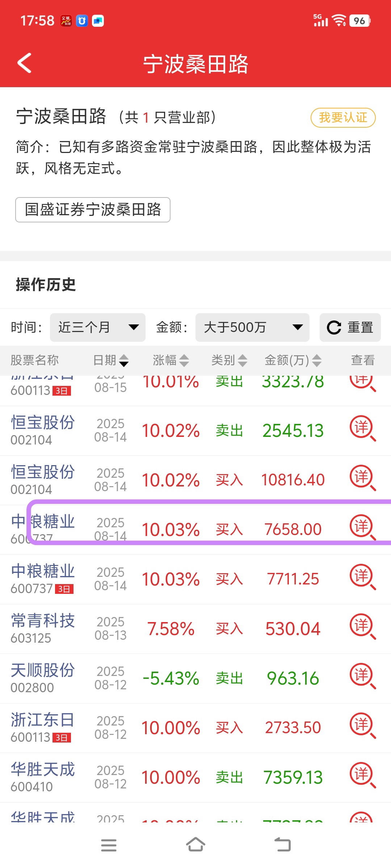Select the 7.58% change value

coord(171,629)
